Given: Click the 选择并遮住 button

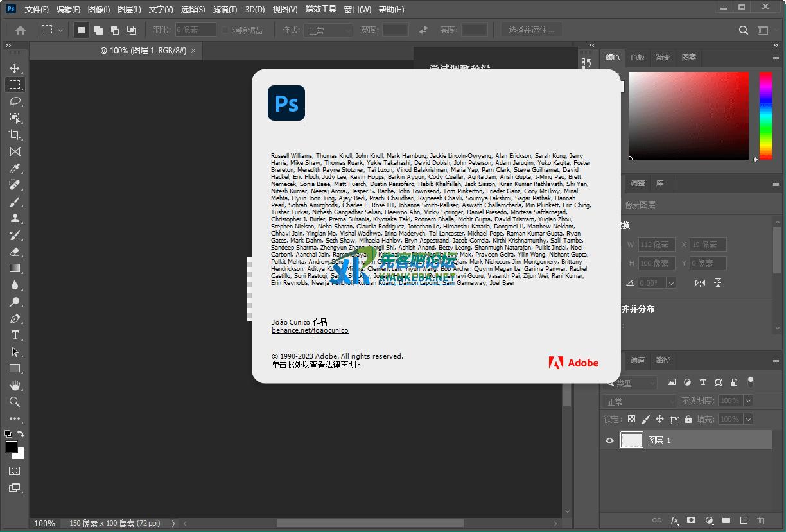Looking at the screenshot, I should (531, 30).
